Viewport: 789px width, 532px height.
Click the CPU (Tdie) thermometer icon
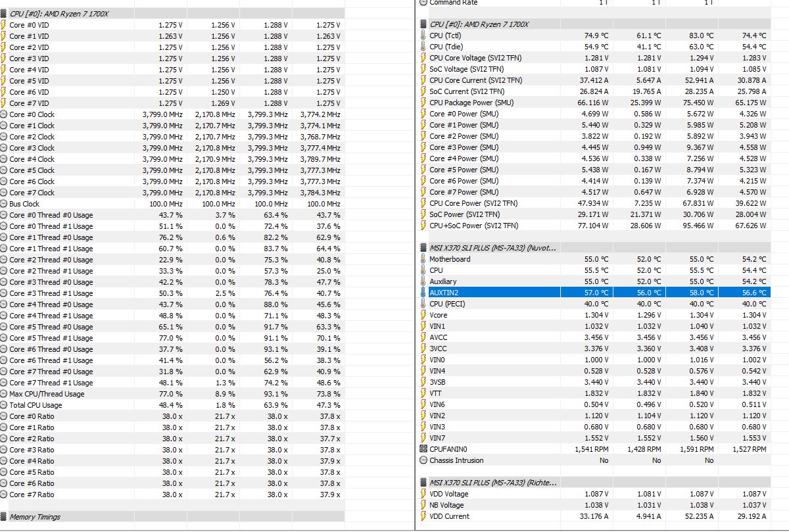[x=423, y=47]
